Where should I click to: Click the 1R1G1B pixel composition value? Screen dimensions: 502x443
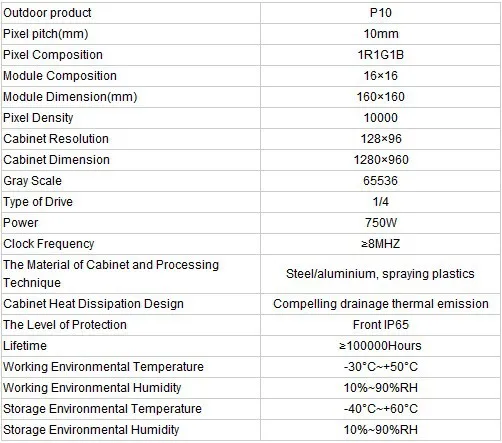pos(381,55)
